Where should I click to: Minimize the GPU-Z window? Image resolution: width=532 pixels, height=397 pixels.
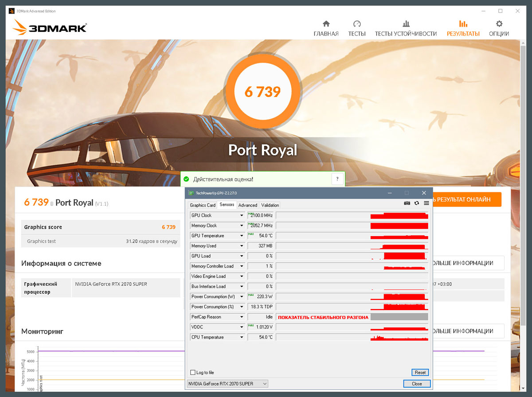click(x=390, y=193)
